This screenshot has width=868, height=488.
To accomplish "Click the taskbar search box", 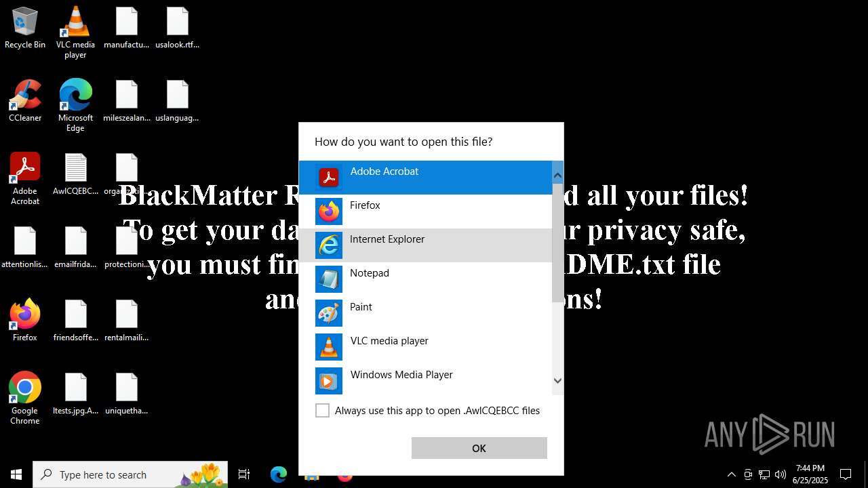I will coord(130,474).
